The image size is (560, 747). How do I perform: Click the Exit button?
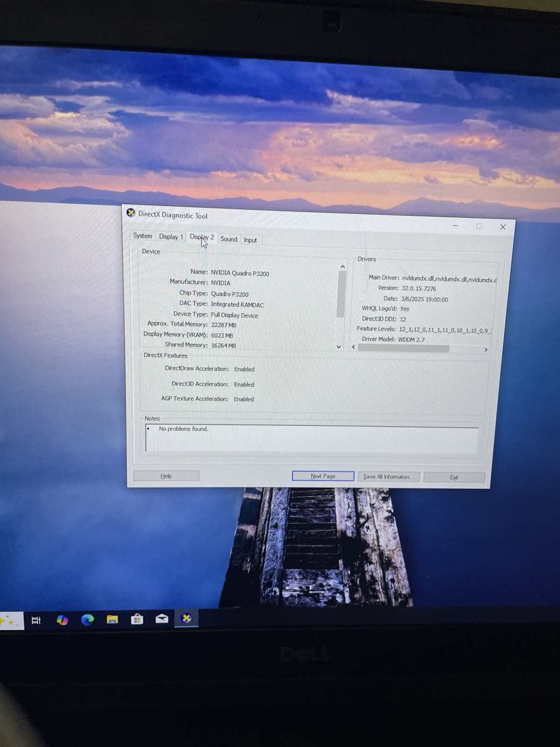point(454,477)
